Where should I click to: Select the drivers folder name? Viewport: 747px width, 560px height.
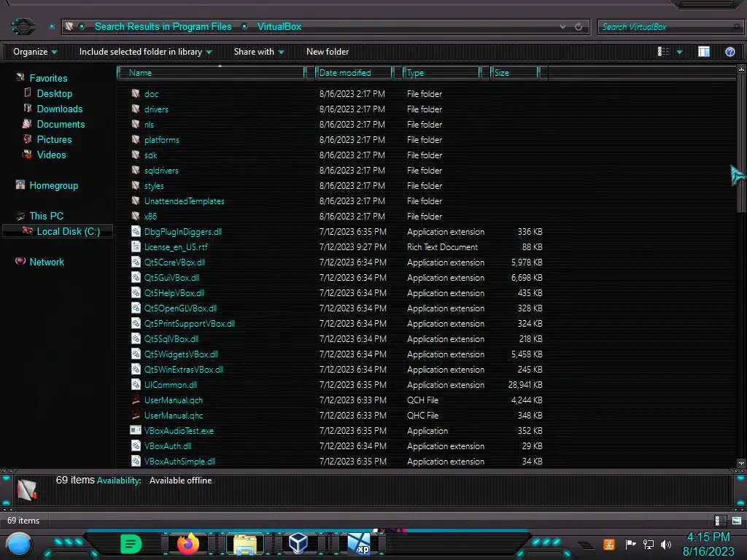click(156, 109)
